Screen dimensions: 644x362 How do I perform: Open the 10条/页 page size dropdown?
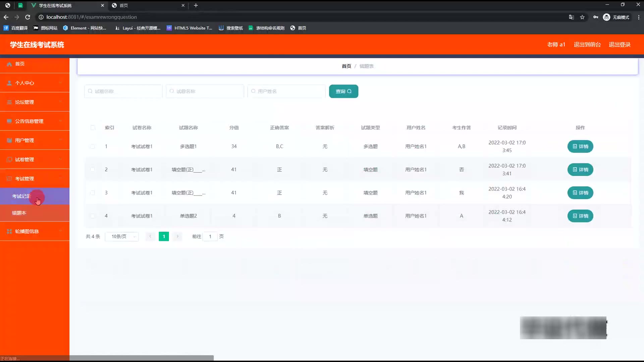(x=122, y=237)
